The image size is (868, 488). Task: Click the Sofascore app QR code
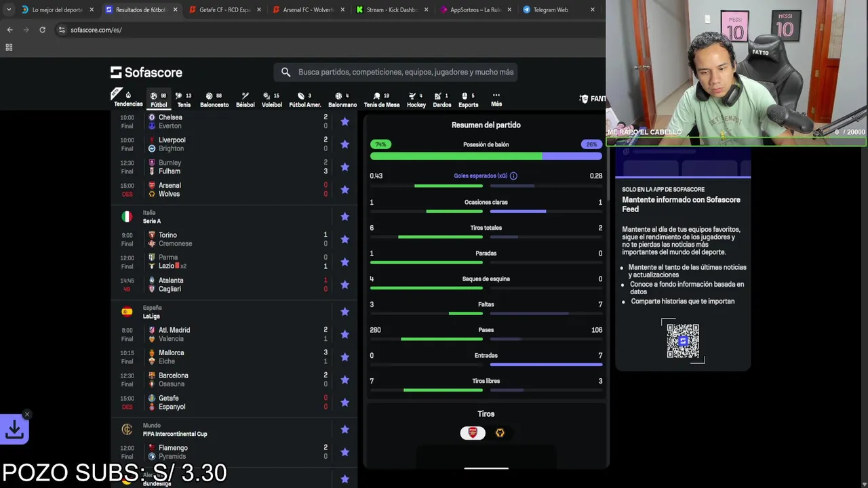click(683, 341)
